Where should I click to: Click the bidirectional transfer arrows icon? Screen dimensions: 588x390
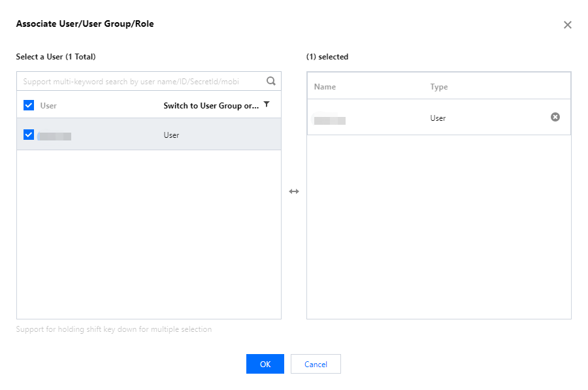pyautogui.click(x=294, y=191)
